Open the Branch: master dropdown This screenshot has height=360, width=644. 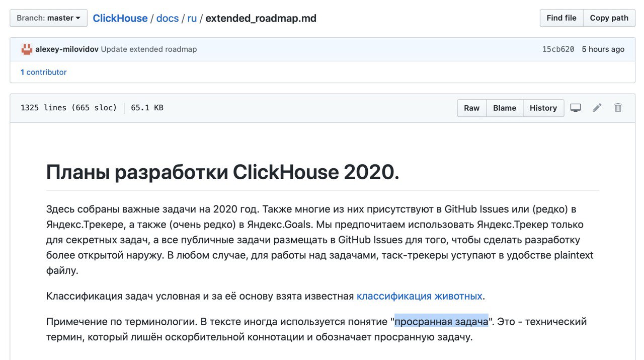pos(48,18)
